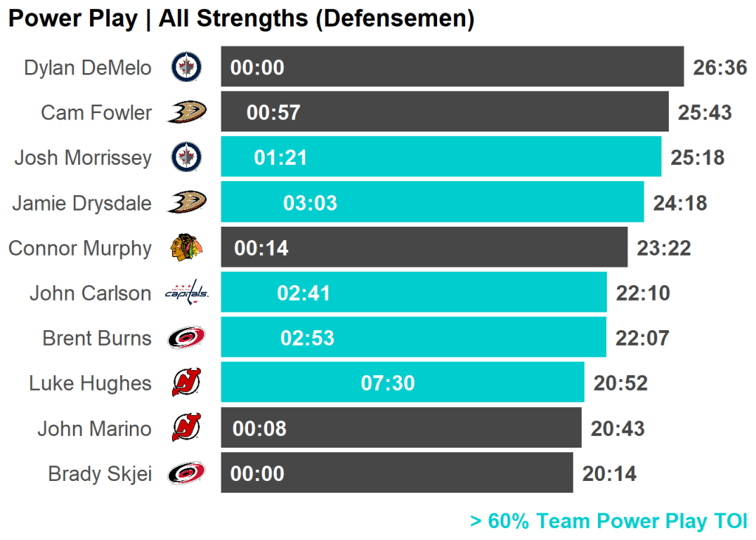The height and width of the screenshot is (540, 756).
Task: Click the 00:57 label in Fowler's bar
Action: (273, 113)
